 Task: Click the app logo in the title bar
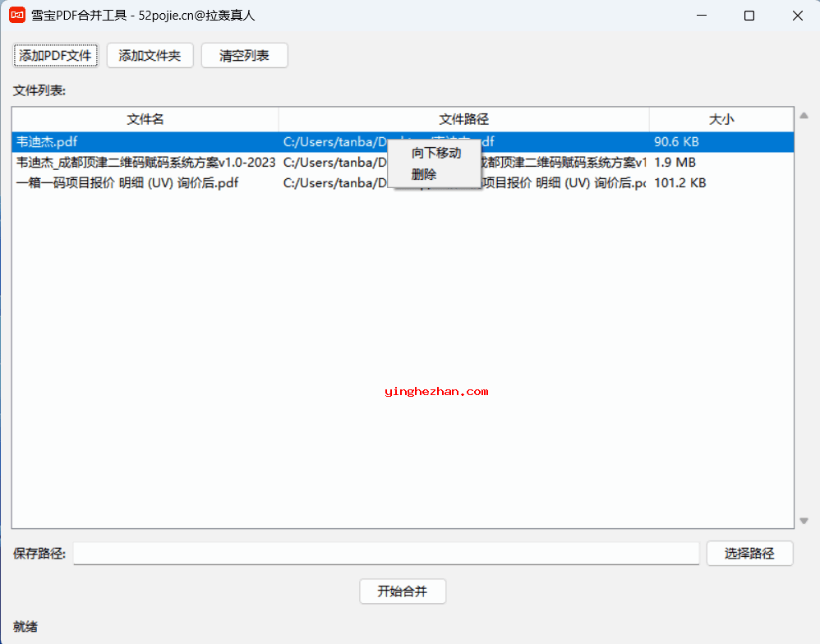pyautogui.click(x=16, y=15)
